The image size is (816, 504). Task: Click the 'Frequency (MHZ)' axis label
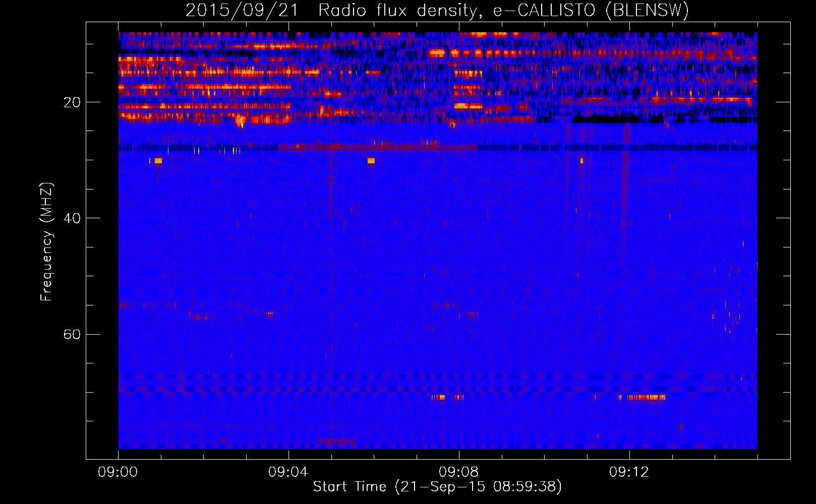click(46, 242)
